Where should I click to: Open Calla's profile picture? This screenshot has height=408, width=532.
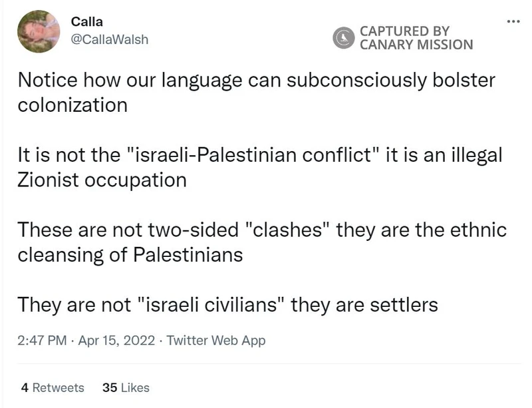pos(39,31)
